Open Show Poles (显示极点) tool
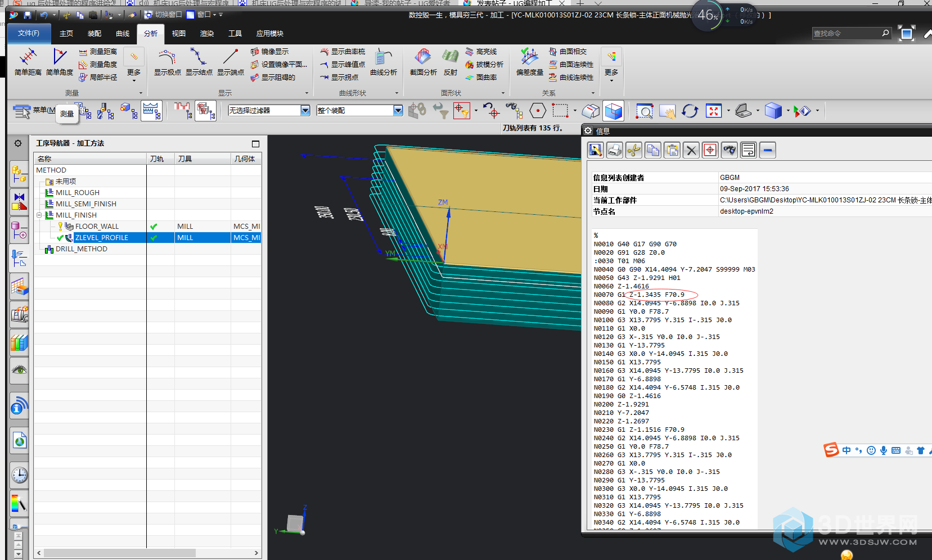The image size is (932, 560). coord(168,62)
